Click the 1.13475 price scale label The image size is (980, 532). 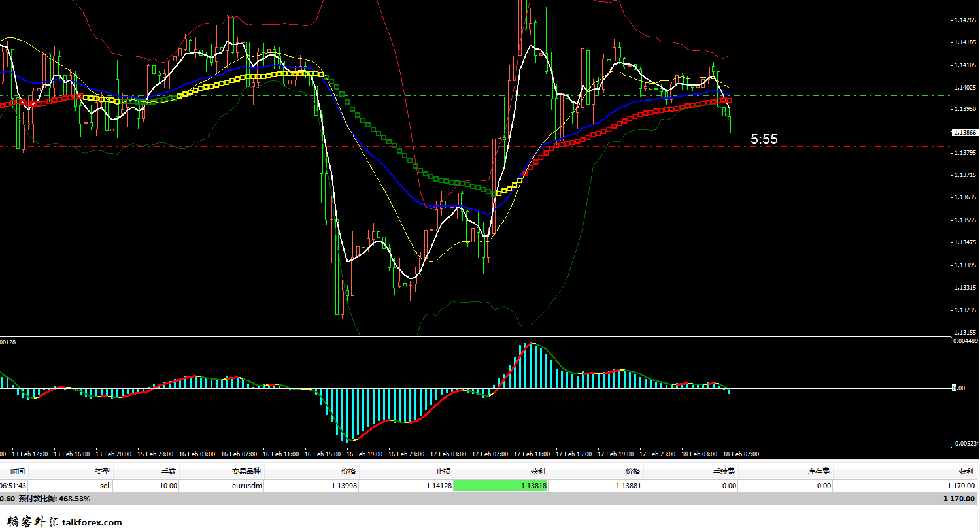click(965, 242)
